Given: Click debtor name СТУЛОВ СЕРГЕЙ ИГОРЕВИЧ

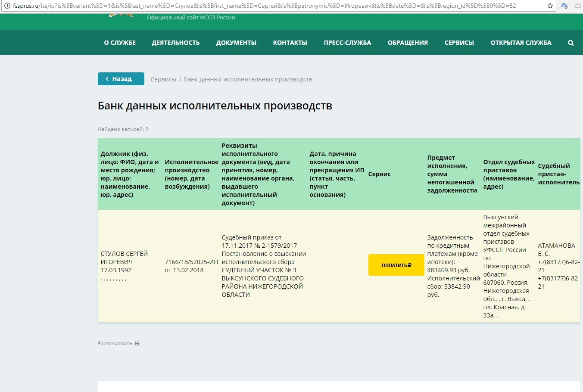Looking at the screenshot, I should click(124, 258).
